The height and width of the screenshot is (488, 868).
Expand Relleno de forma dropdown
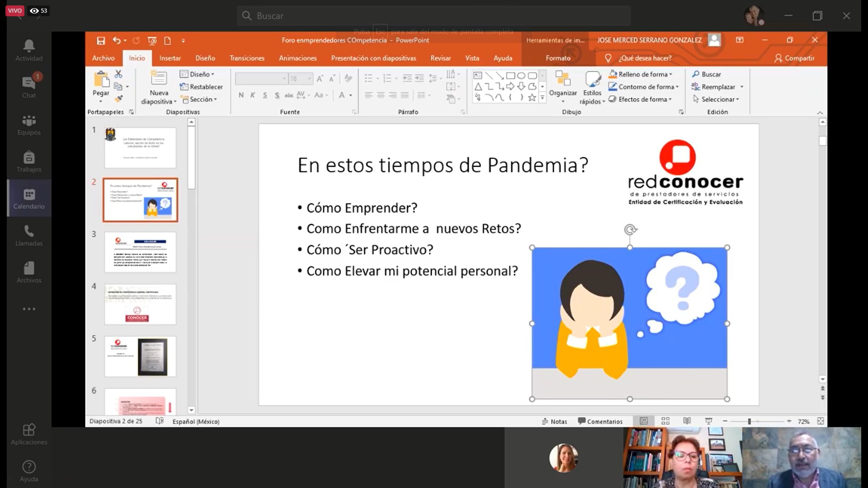[x=671, y=74]
